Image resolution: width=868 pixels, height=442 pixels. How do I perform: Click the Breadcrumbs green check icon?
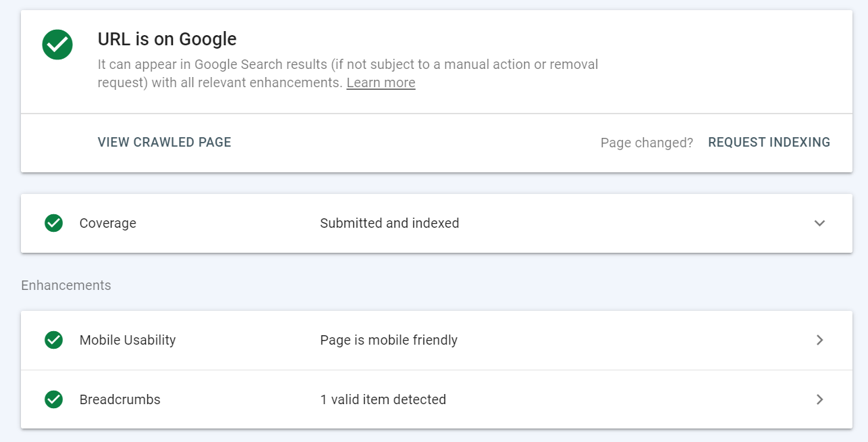click(x=53, y=399)
